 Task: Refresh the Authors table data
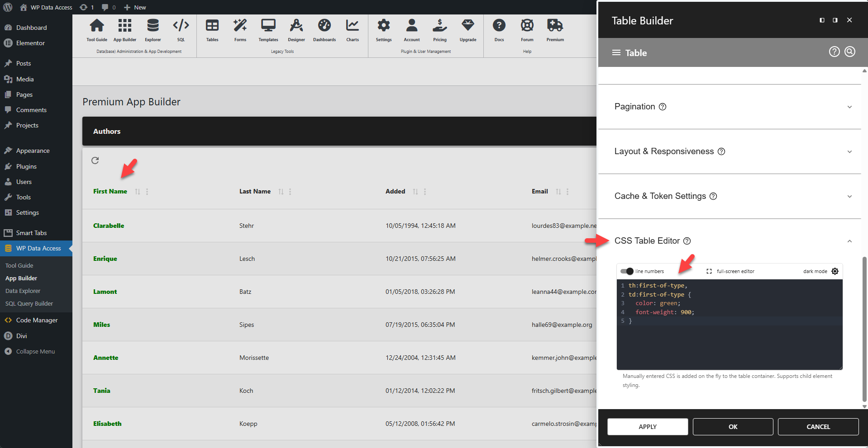(x=95, y=160)
